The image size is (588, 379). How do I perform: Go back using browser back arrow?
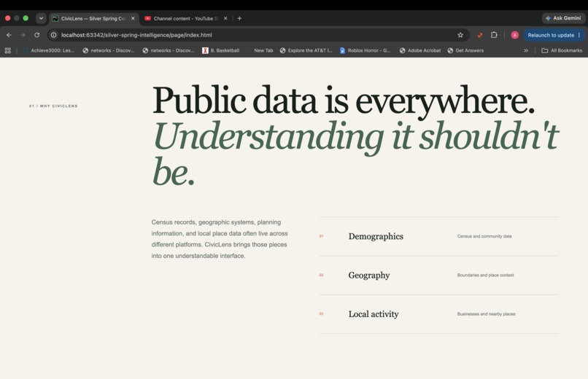point(9,35)
